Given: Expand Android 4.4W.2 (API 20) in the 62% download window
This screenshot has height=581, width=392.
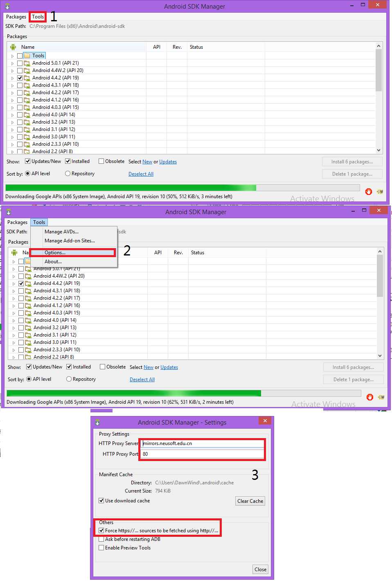Looking at the screenshot, I should pyautogui.click(x=14, y=276).
